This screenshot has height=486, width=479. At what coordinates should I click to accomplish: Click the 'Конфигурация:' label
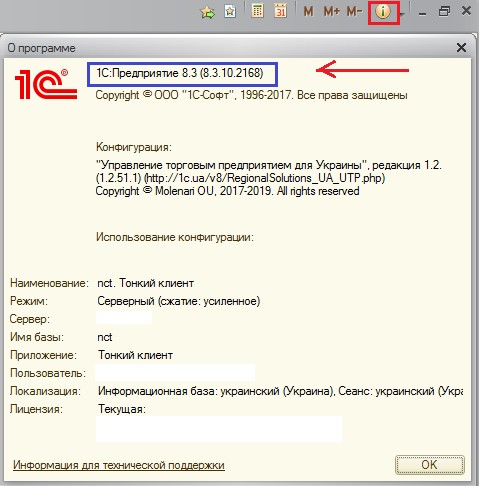[x=134, y=147]
